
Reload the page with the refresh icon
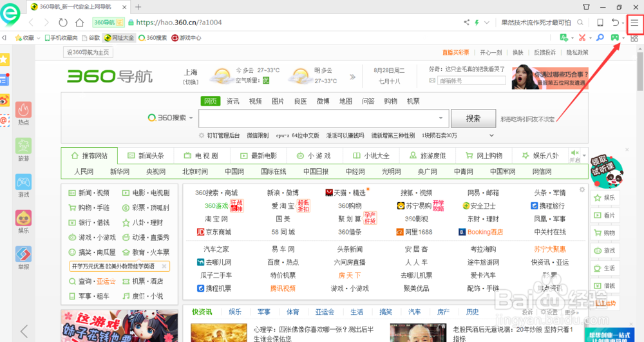click(63, 22)
